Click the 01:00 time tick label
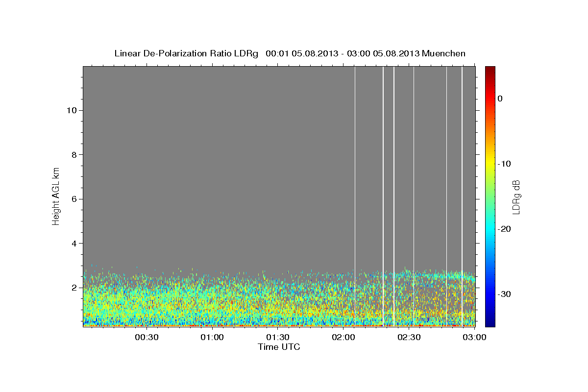588x392 pixels. (x=212, y=338)
